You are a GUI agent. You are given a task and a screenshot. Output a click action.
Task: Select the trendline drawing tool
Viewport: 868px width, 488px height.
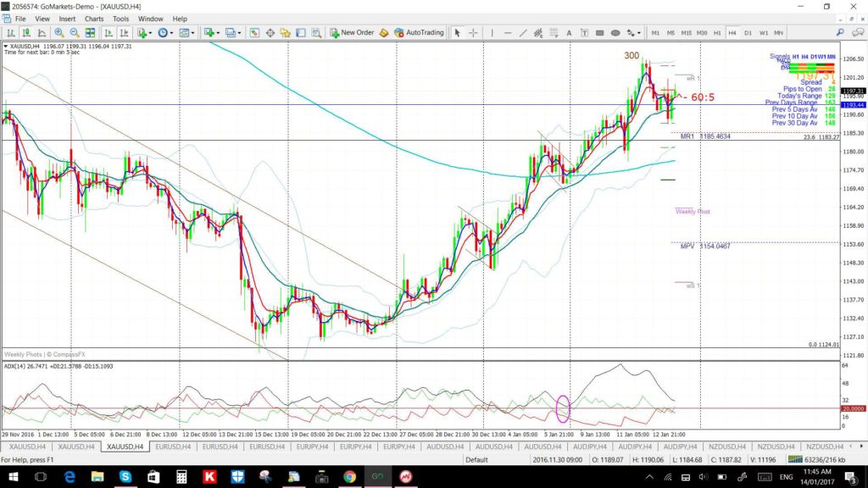coord(522,33)
